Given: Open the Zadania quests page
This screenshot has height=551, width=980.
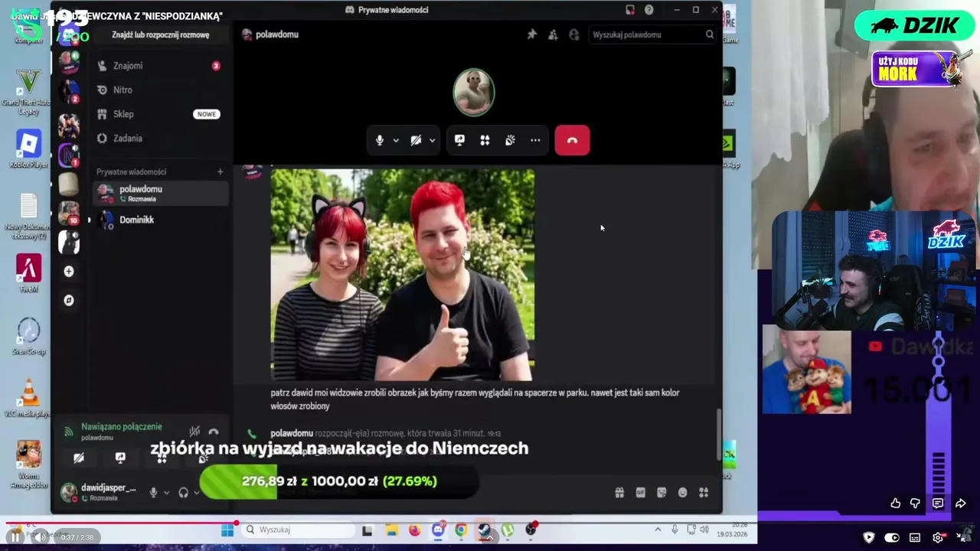Looking at the screenshot, I should click(x=159, y=139).
